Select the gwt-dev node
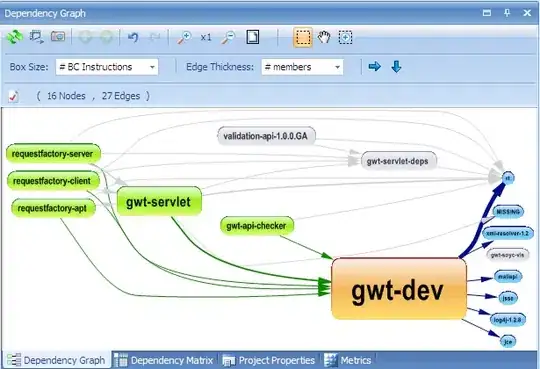This screenshot has height=369, width=540. coord(399,289)
